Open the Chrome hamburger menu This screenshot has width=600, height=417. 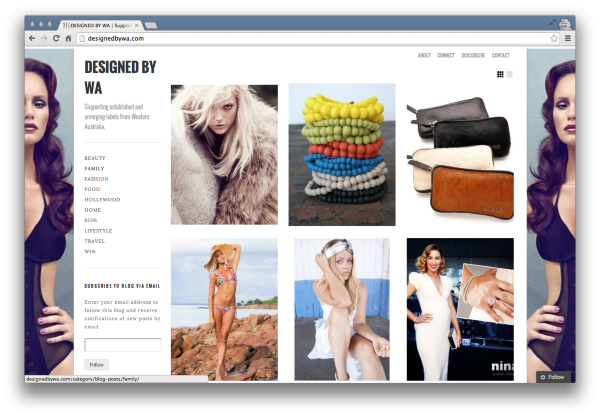click(568, 38)
